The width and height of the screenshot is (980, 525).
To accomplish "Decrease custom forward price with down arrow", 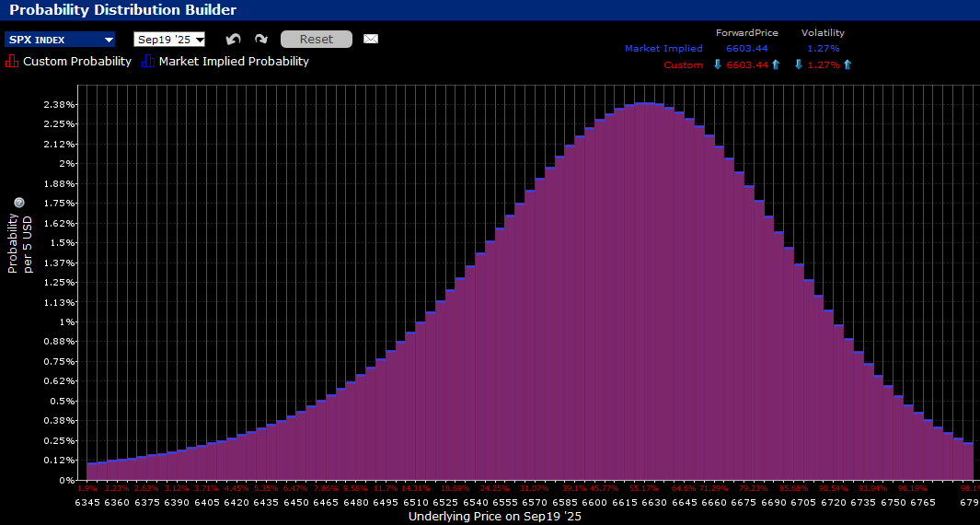I will click(718, 64).
